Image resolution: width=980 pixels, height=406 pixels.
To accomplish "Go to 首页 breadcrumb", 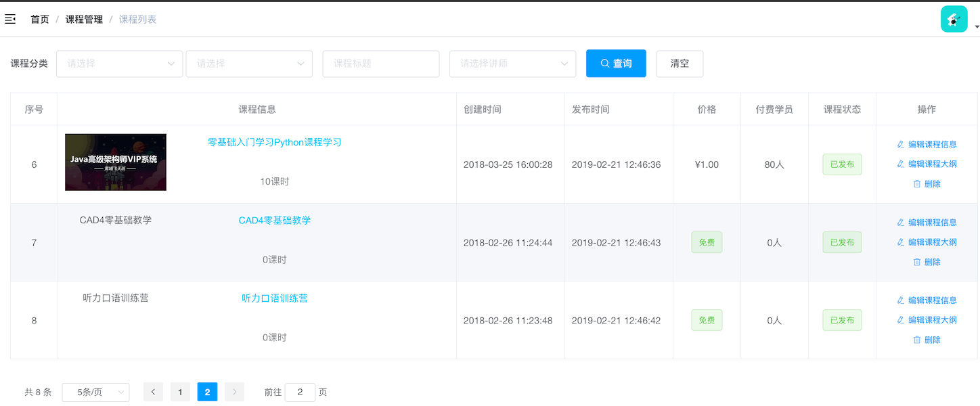I will 40,19.
